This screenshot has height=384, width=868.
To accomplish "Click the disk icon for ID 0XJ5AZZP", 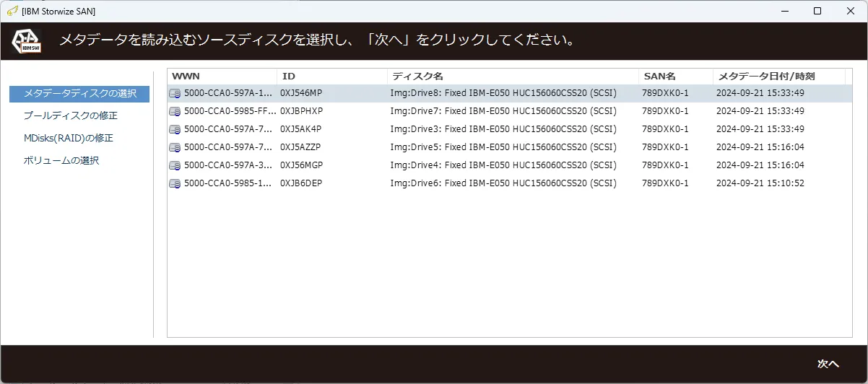I will (x=175, y=147).
